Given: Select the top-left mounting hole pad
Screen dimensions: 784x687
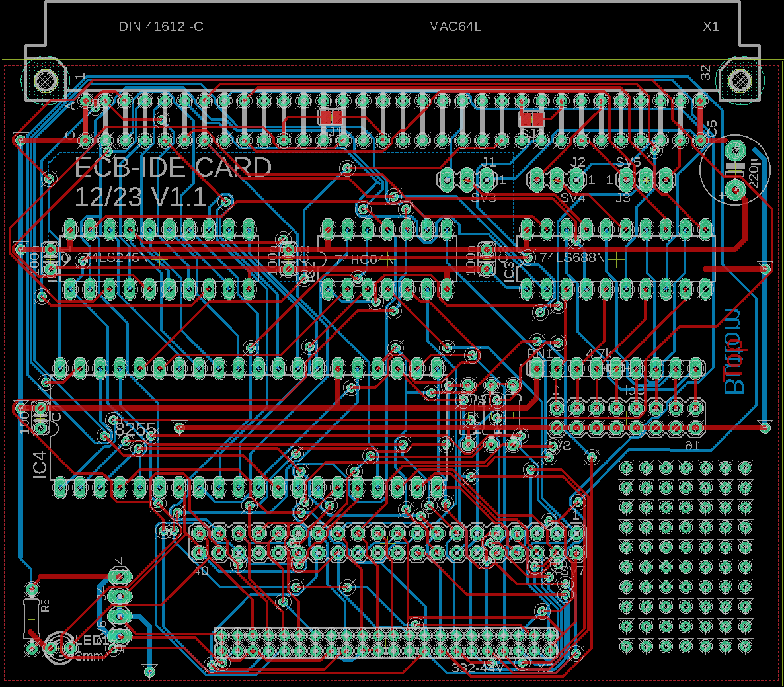Looking at the screenshot, I should (x=45, y=81).
